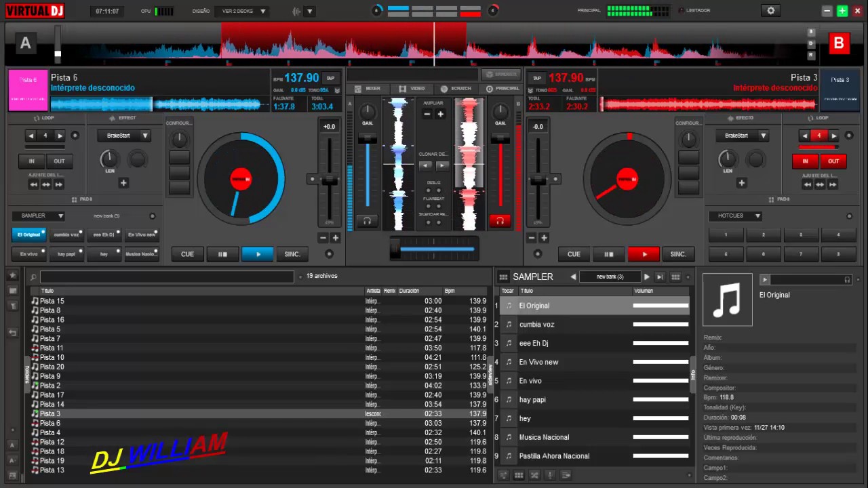Select Pista 15 in file list
This screenshot has height=488, width=868.
coord(258,301)
